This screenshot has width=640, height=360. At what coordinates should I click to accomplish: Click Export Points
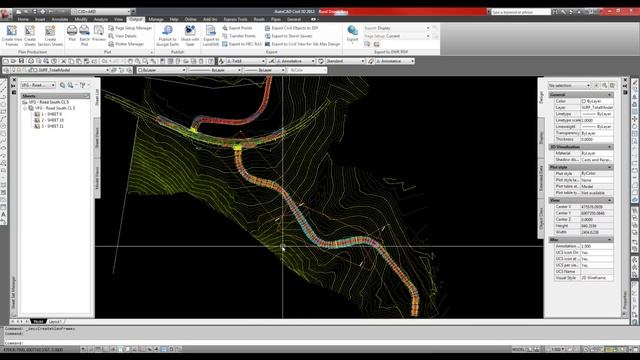tap(237, 28)
